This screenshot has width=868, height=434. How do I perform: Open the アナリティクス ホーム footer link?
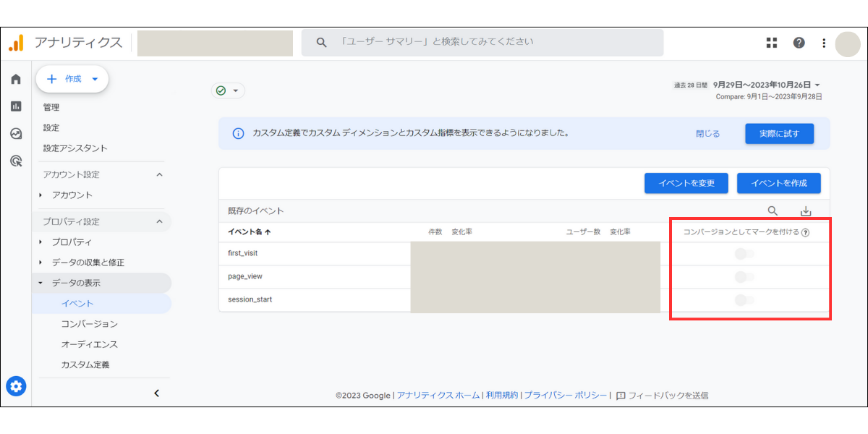coord(438,396)
